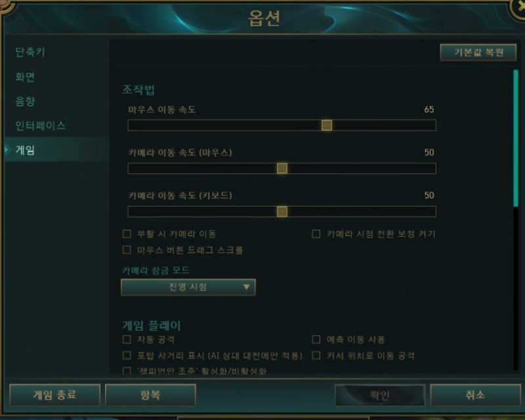The height and width of the screenshot is (420, 525).
Task: Open the 카메라 잠금 모드 dropdown
Action: (x=188, y=287)
